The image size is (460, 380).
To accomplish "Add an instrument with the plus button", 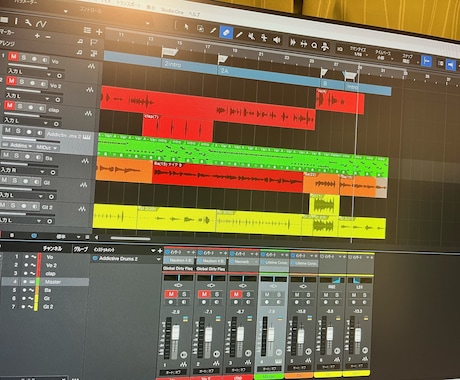I will (160, 251).
